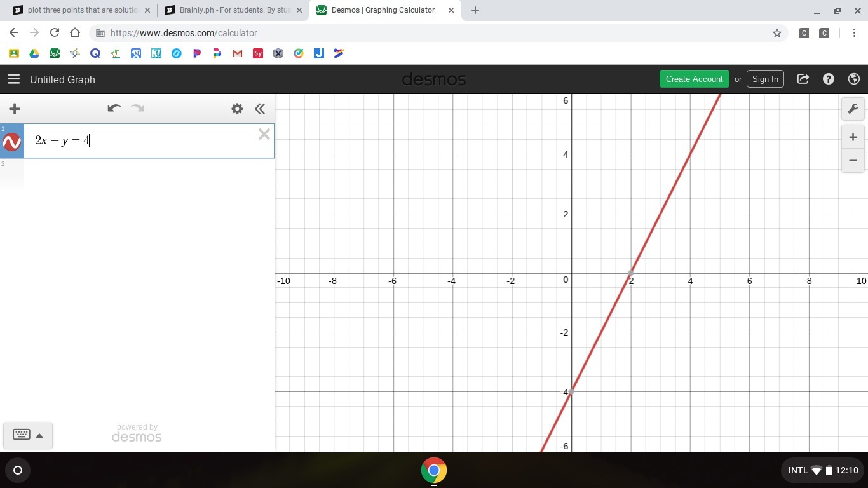Open the Chrome OS launcher

(18, 470)
